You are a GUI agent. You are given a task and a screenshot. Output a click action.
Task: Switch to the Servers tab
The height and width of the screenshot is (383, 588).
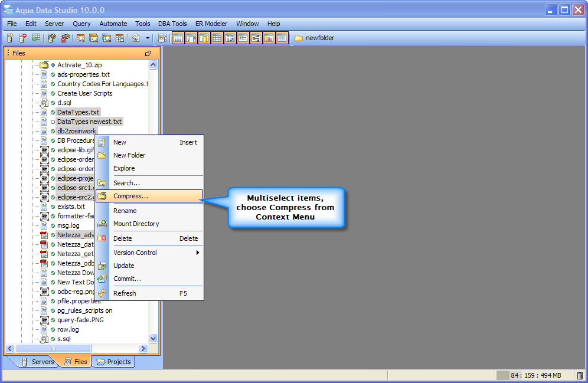click(38, 362)
